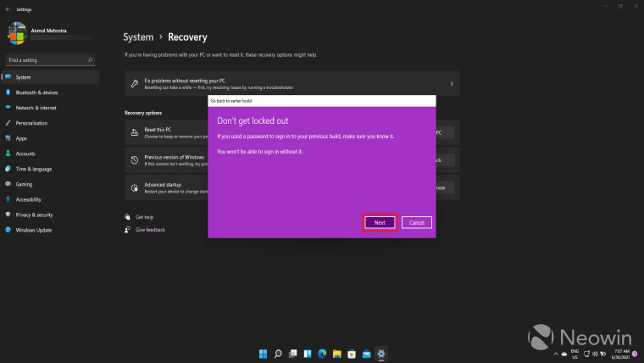Click the Windows Update sync icon
The width and height of the screenshot is (644, 363).
(x=8, y=230)
